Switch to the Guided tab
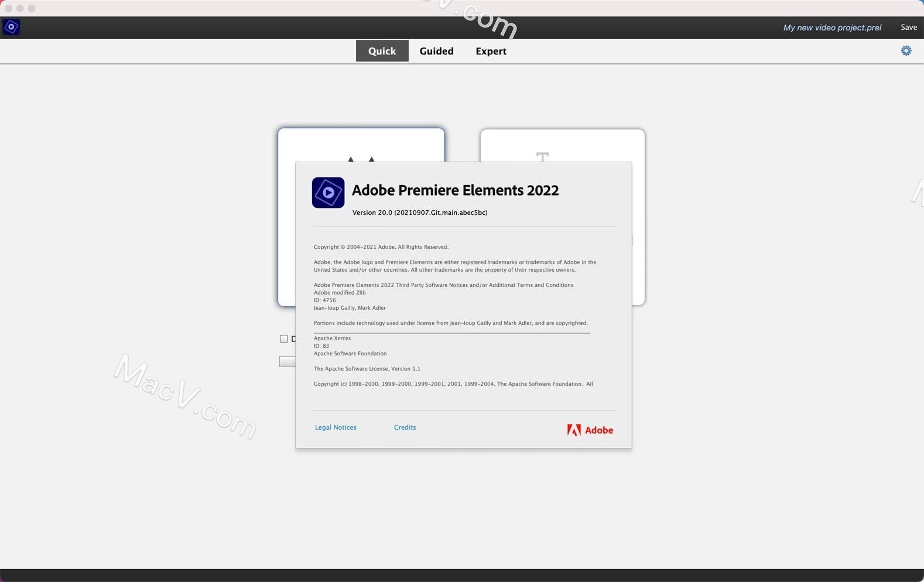This screenshot has height=582, width=924. click(x=436, y=51)
